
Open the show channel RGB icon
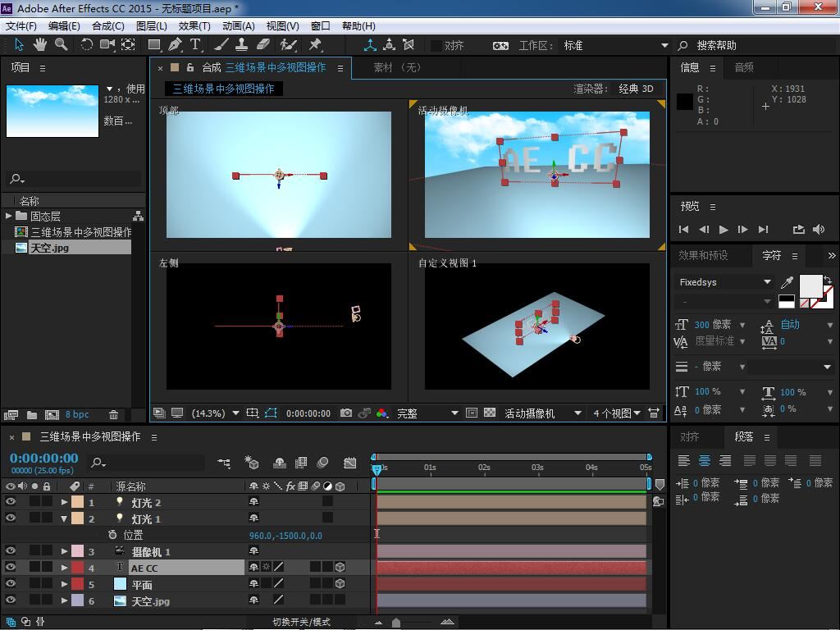(382, 413)
